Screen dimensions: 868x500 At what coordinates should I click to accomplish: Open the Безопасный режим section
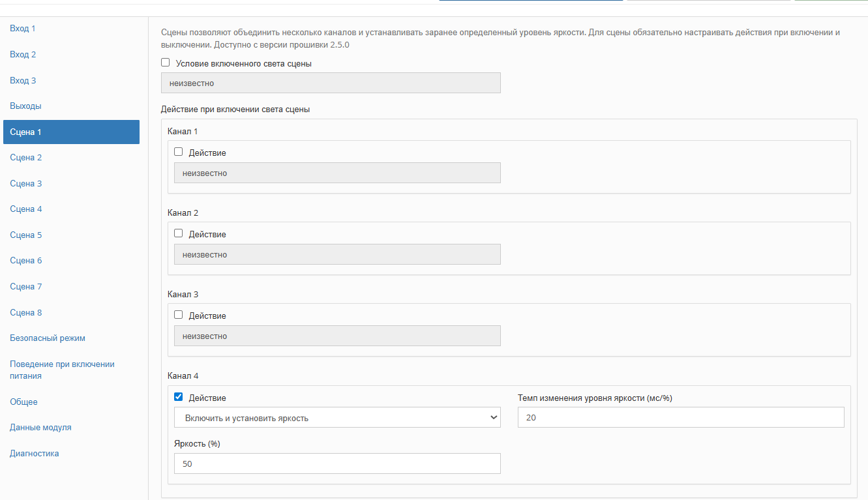click(x=48, y=338)
